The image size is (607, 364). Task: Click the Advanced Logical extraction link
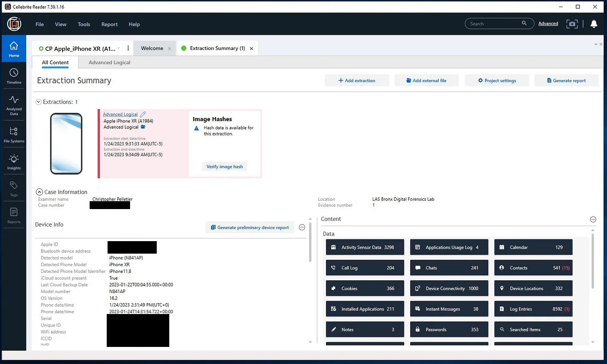[x=120, y=114]
